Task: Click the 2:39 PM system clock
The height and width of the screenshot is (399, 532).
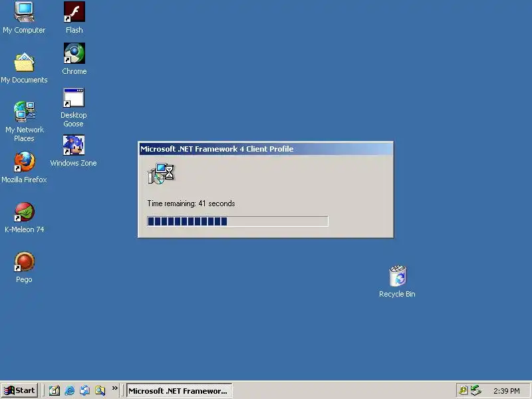Action: point(507,391)
